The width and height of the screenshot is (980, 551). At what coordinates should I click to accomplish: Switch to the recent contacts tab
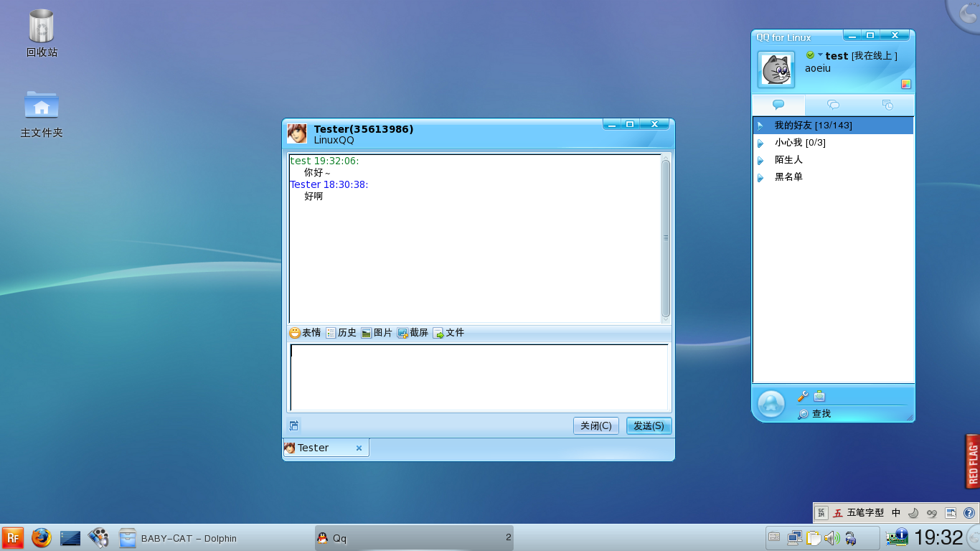click(887, 105)
